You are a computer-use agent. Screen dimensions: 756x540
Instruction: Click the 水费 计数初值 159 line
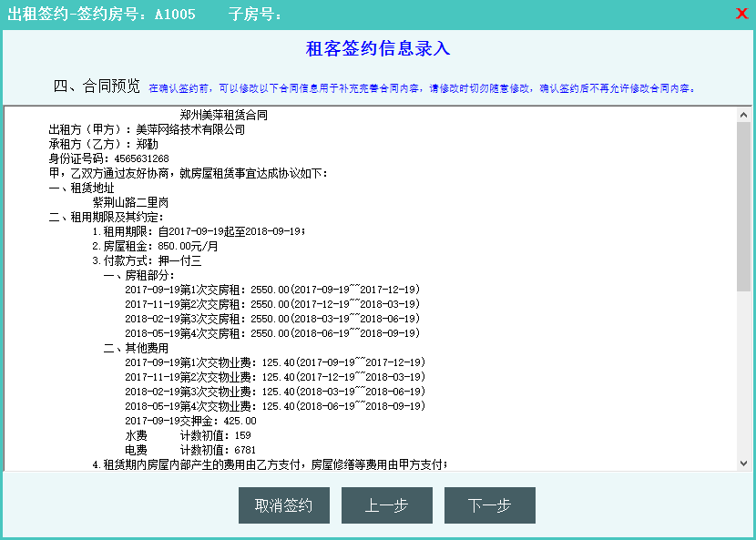[x=180, y=435]
